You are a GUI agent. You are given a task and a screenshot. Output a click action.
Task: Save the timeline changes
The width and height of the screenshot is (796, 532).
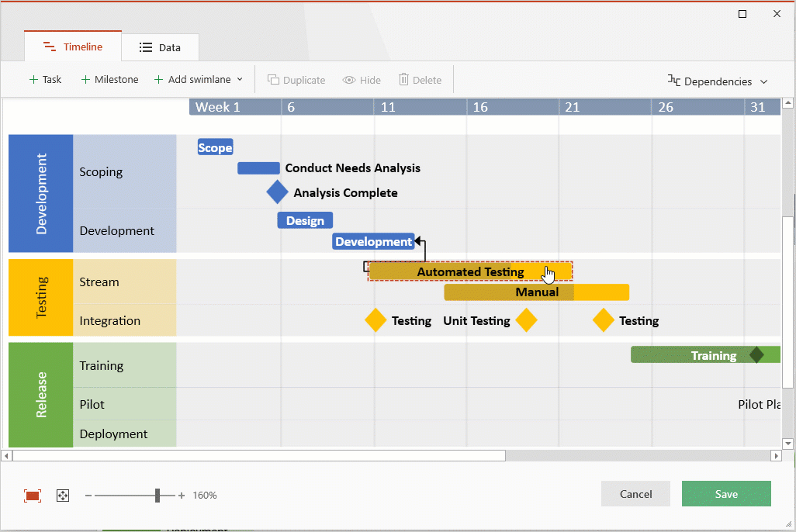[x=726, y=493]
